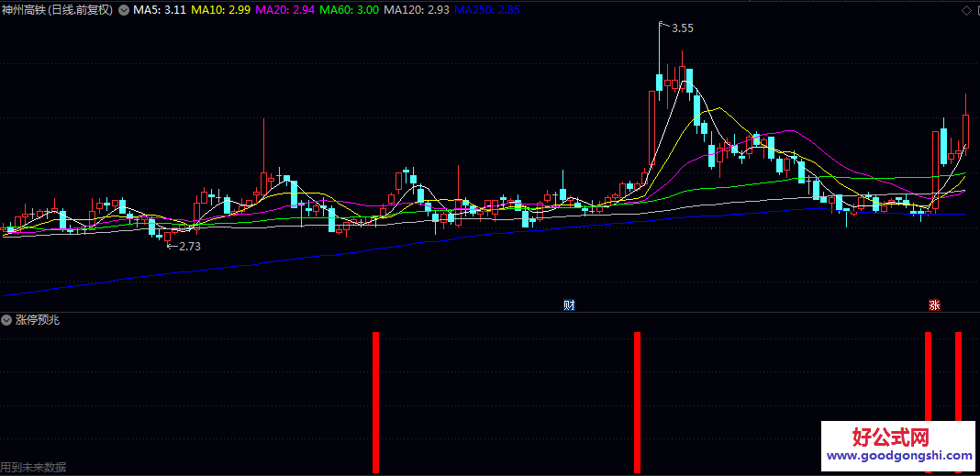Click the 2.73 lowest price label
This screenshot has width=980, height=476.
[190, 246]
